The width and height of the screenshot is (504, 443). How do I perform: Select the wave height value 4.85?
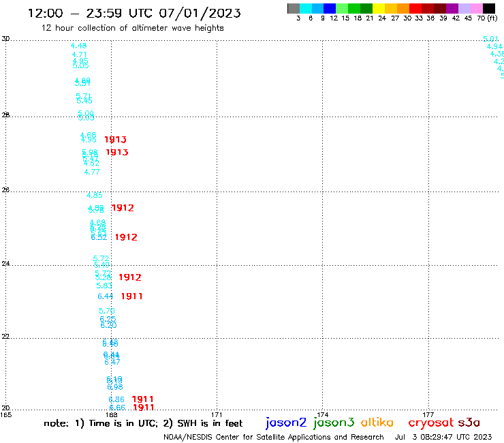pos(95,195)
